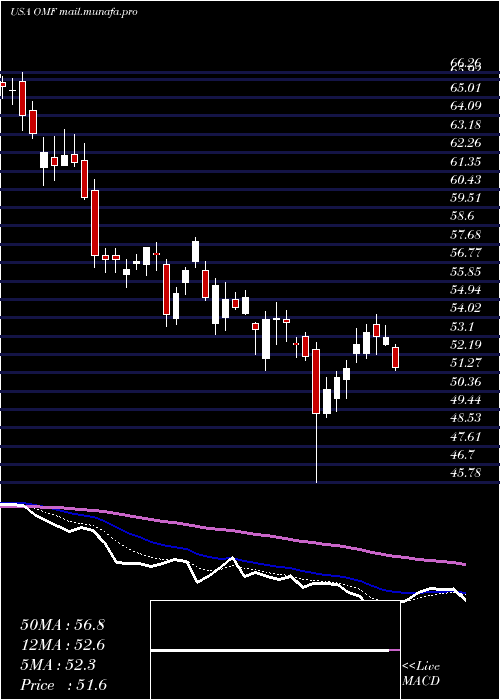Select the 64.09 price axis label
This screenshot has height=700, width=500.
coord(466,106)
